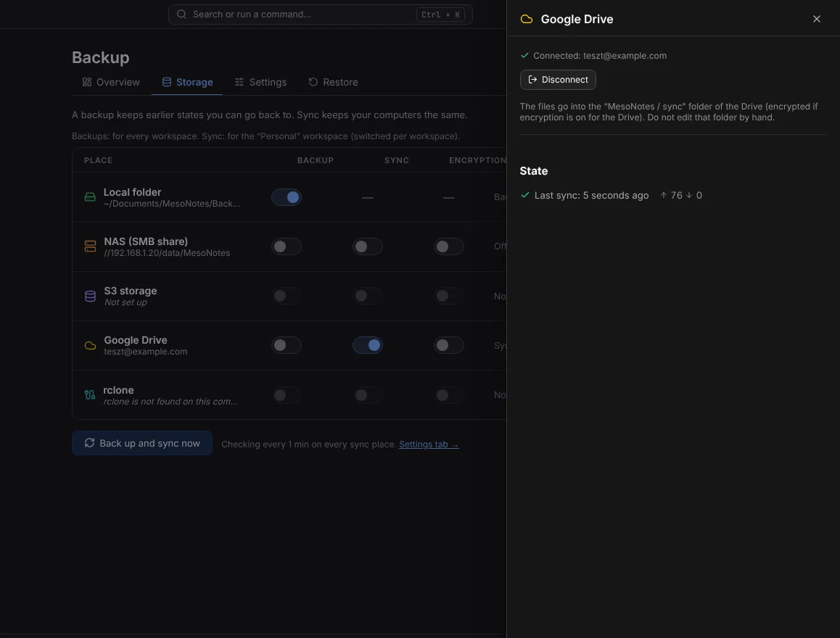Click the rclone icon
The image size is (840, 638).
[x=90, y=395]
